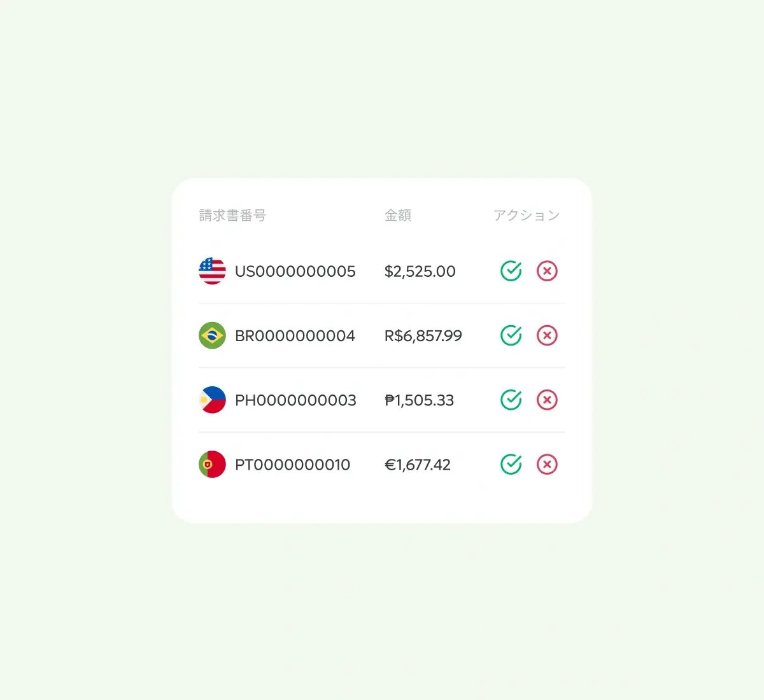Click the €1,677.42 amount
This screenshot has width=764, height=700.
click(x=417, y=465)
